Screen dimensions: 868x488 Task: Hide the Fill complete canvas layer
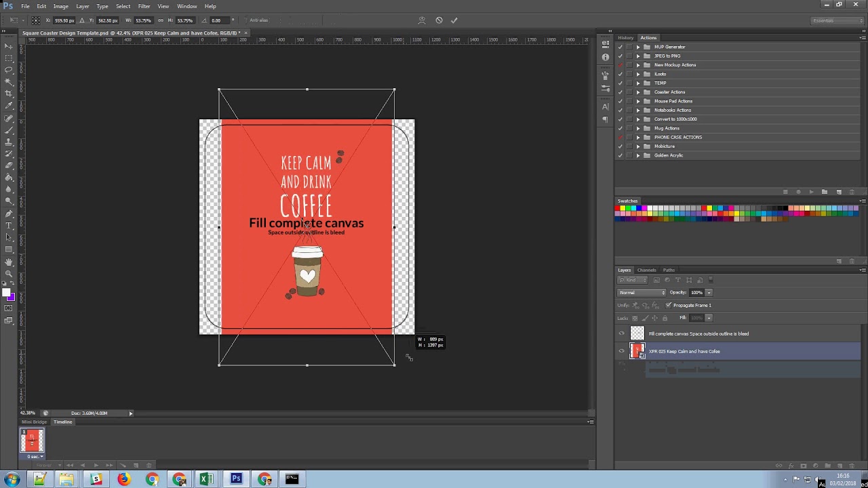point(622,333)
